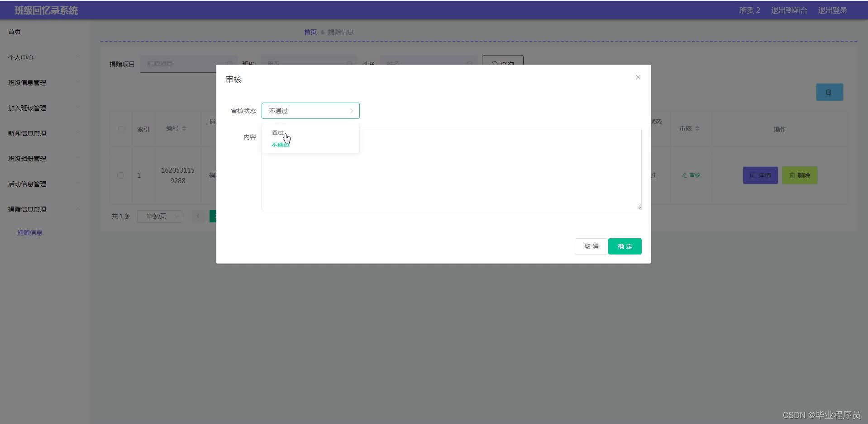Click the 查询 search button
Viewport: 868px width, 424px height.
(x=502, y=60)
